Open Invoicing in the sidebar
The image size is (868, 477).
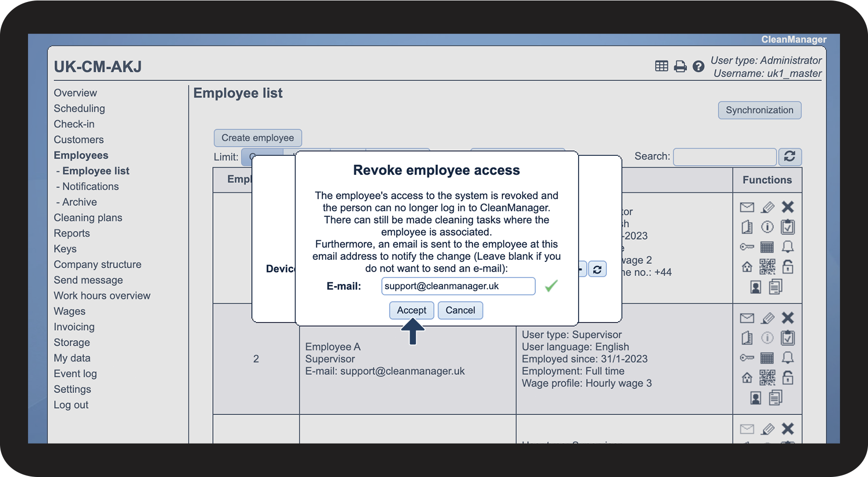click(74, 327)
